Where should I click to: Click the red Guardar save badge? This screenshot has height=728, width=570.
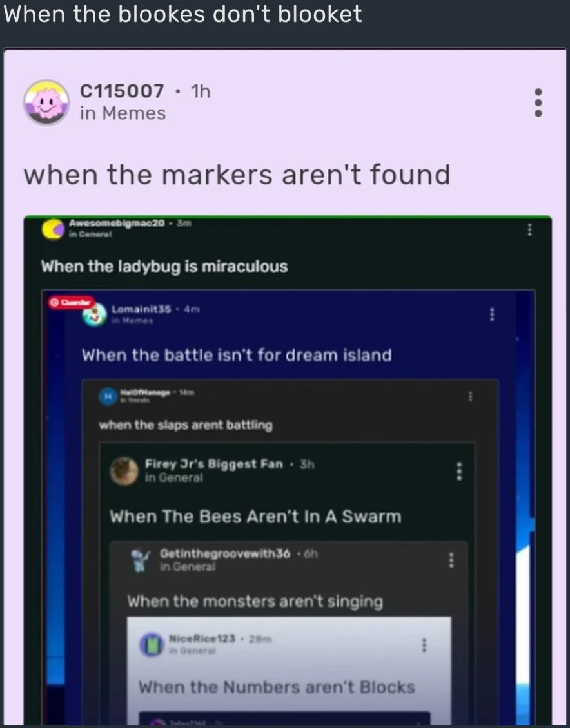pos(71,302)
